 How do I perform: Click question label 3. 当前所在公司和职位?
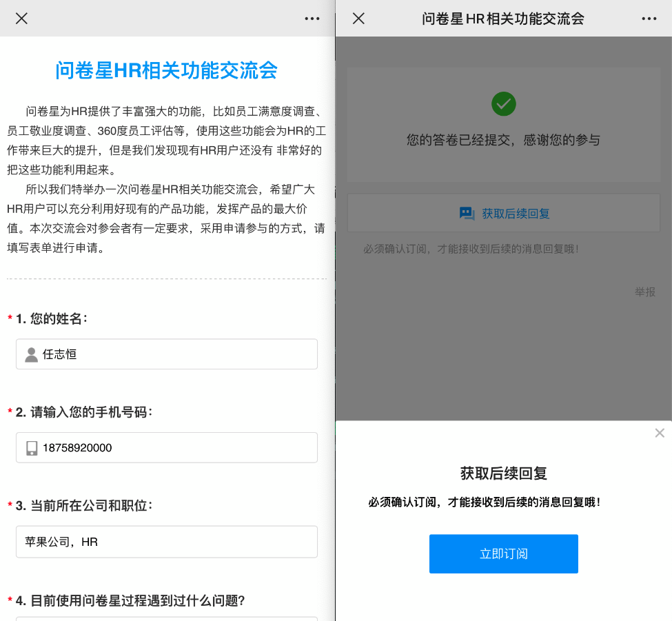tap(84, 506)
